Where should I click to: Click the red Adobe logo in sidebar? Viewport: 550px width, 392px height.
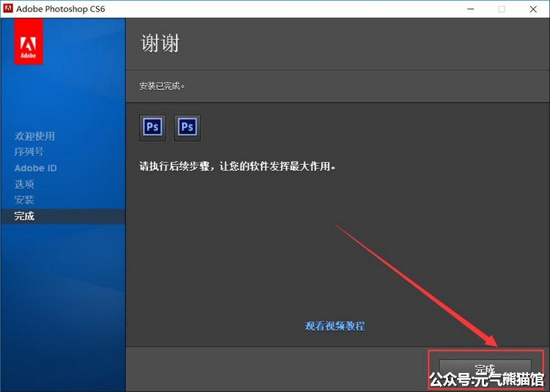pos(29,42)
